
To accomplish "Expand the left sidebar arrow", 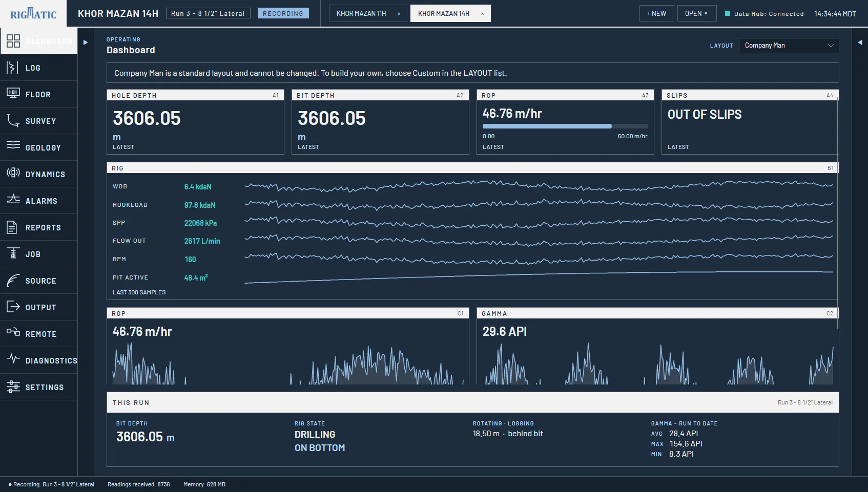I will pos(86,42).
